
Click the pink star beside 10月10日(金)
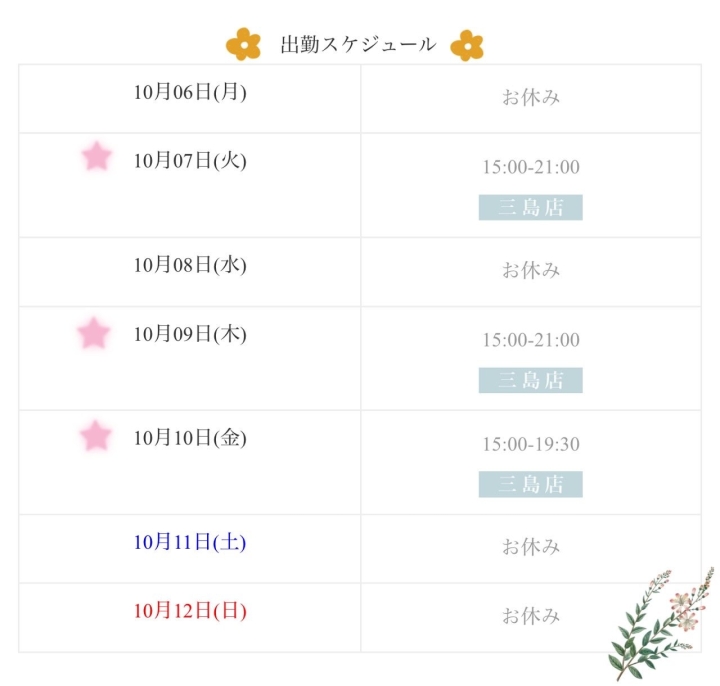point(96,436)
